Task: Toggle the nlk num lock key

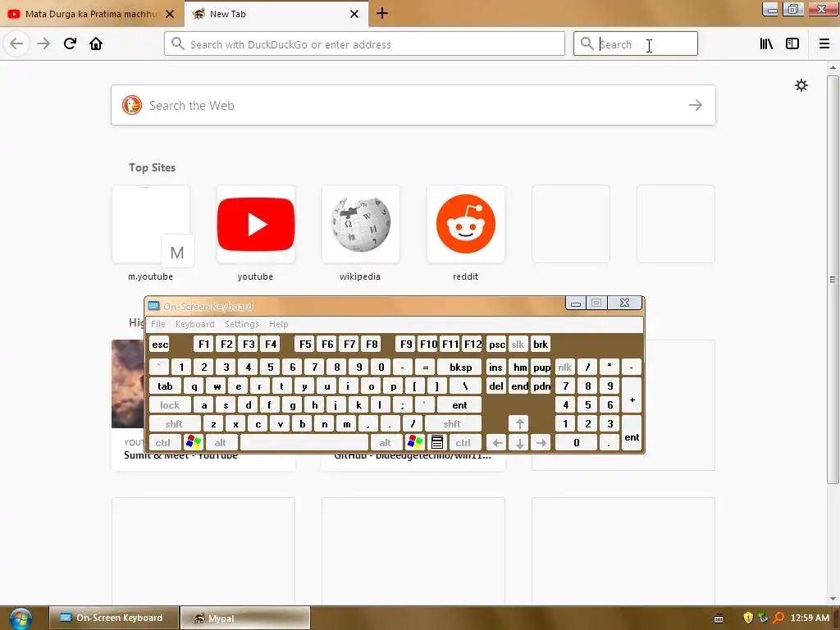Action: (564, 367)
